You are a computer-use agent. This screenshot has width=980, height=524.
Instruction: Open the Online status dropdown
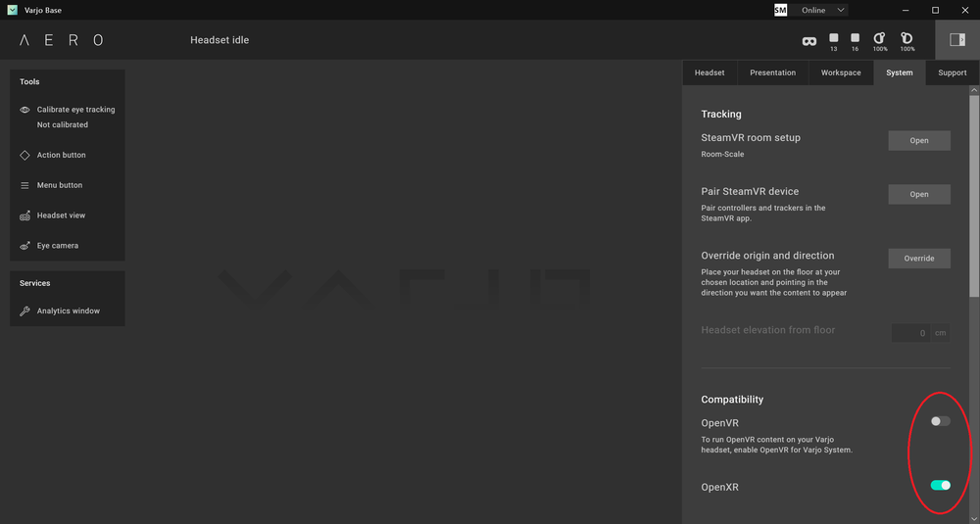(x=822, y=10)
